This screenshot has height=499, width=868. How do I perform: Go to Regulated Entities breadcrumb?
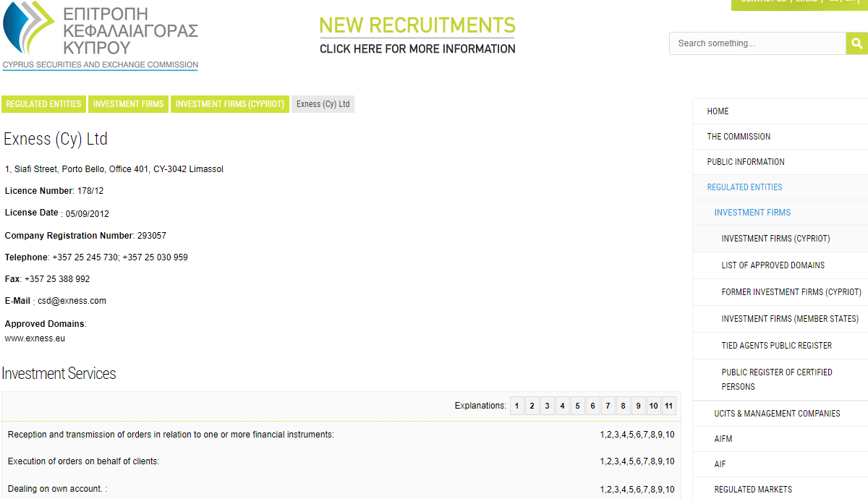coord(43,104)
